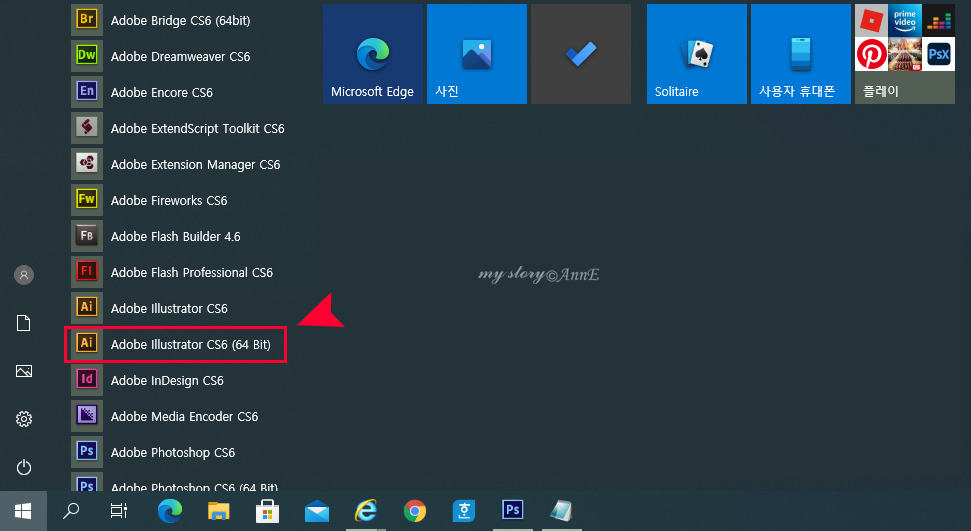Launch Adobe ExtendScript Toolkit CS6 entry
The width and height of the screenshot is (971, 531).
click(x=198, y=128)
